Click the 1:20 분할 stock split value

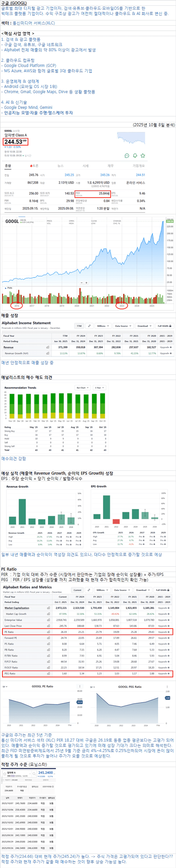pyautogui.click(x=103, y=209)
